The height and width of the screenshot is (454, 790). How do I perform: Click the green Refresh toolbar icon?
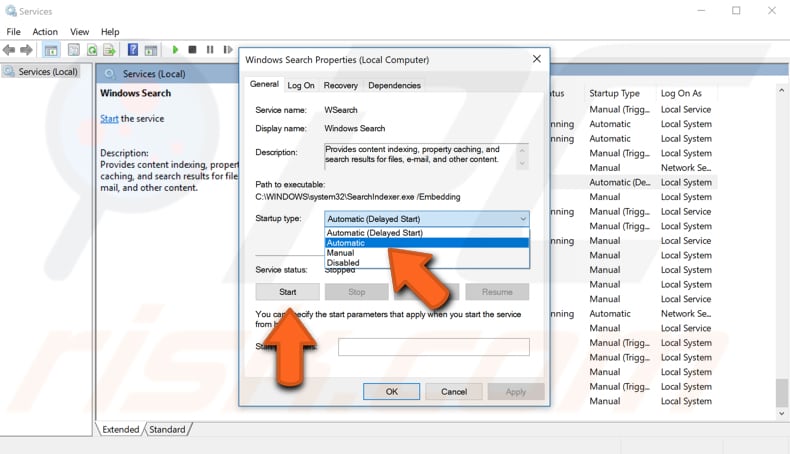point(92,50)
